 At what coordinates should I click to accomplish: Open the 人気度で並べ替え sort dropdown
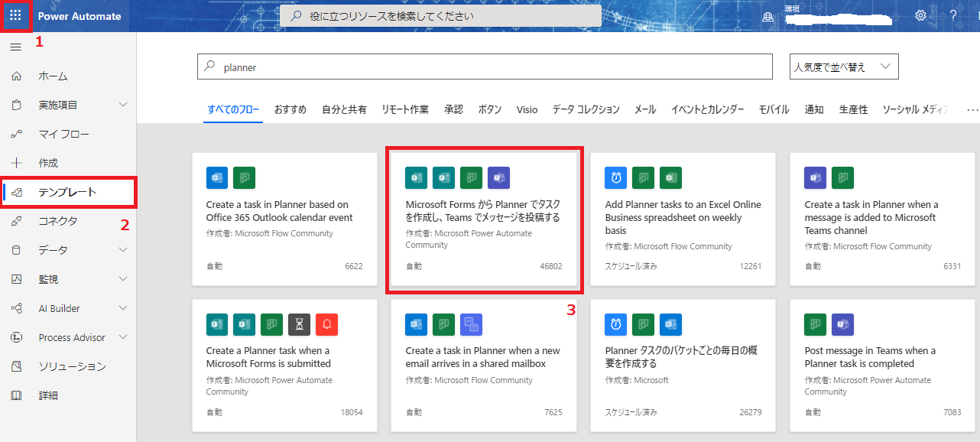(x=844, y=67)
